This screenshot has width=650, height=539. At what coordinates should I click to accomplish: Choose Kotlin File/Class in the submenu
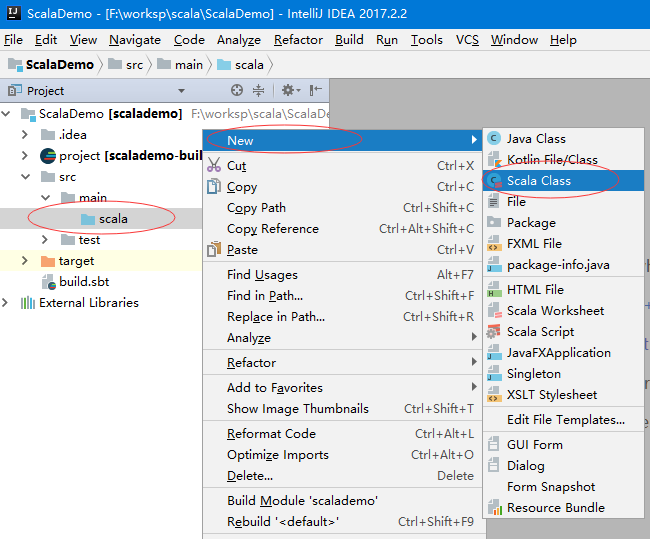point(551,160)
